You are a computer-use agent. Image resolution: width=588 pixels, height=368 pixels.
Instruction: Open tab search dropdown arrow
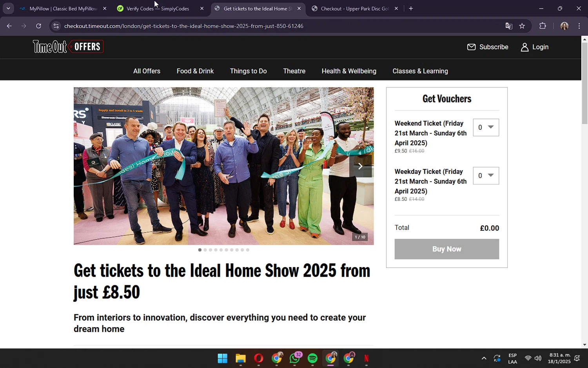8,8
